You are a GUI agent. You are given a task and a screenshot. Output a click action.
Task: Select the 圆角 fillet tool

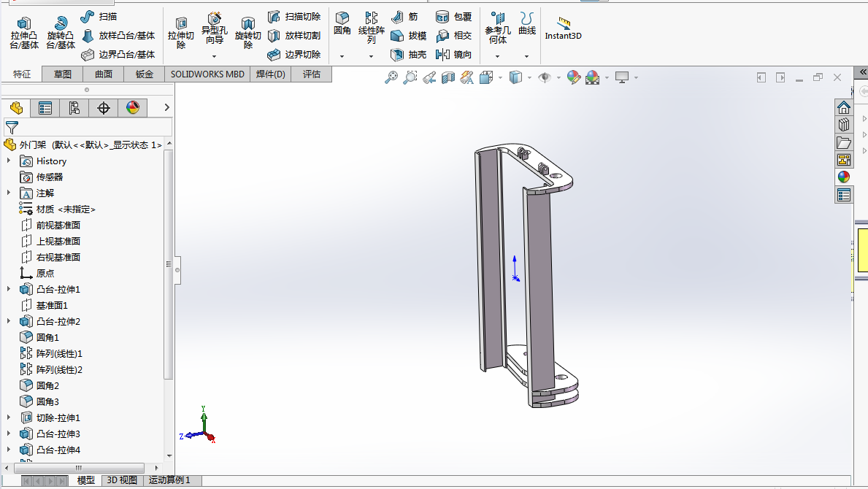point(342,24)
